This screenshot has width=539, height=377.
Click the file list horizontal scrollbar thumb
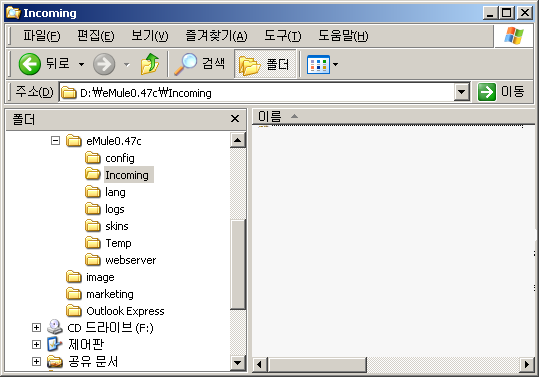point(317,364)
